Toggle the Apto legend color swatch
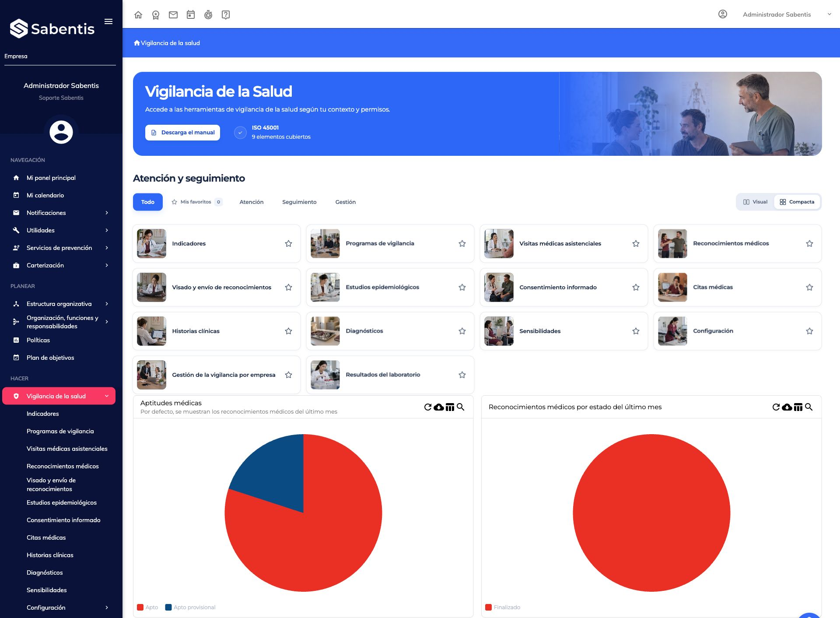 (140, 607)
